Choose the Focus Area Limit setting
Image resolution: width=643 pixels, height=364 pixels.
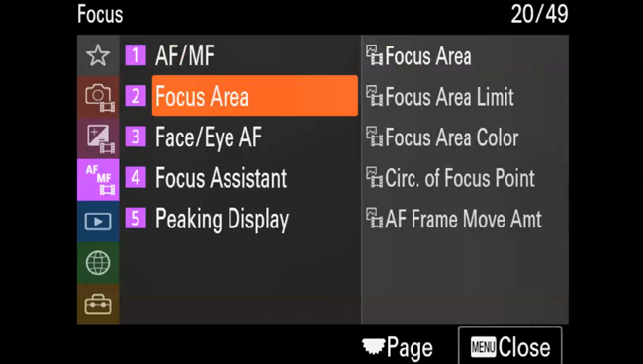coord(465,96)
